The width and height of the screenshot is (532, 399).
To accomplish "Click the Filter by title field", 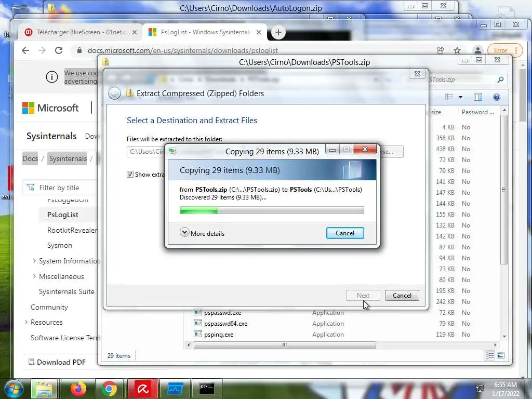I will click(x=60, y=188).
